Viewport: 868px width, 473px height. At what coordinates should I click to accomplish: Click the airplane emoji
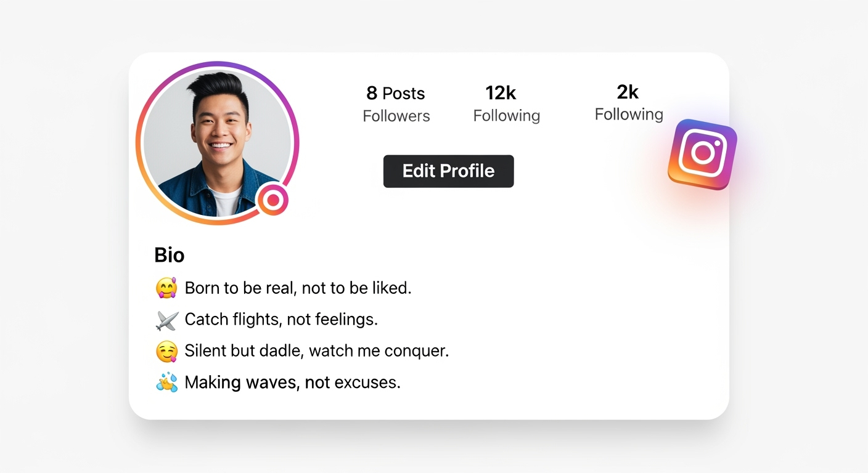(166, 320)
